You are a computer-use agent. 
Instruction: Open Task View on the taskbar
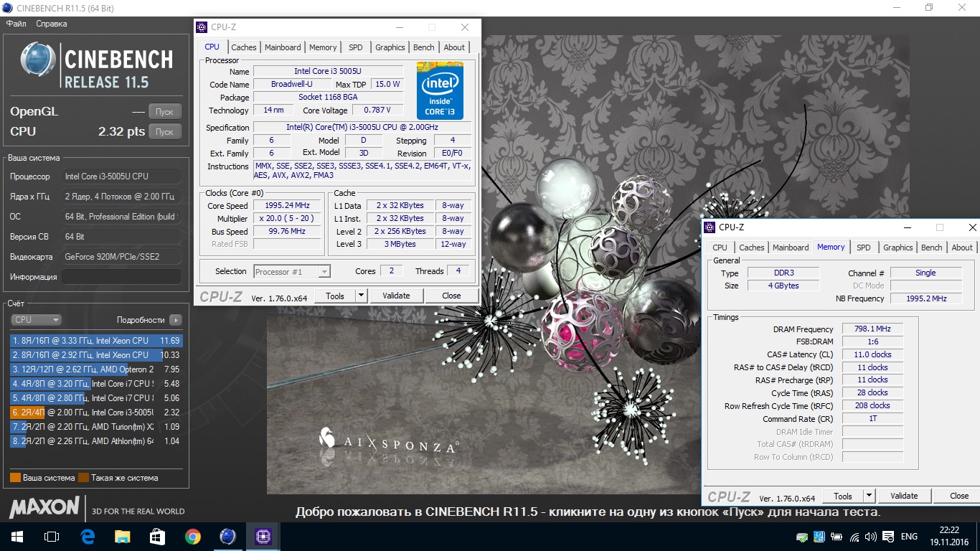click(x=52, y=536)
